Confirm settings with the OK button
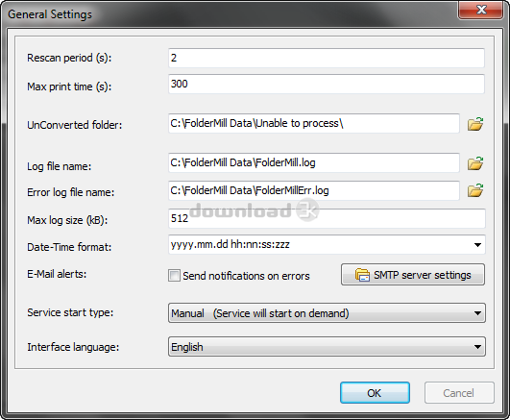 point(375,393)
